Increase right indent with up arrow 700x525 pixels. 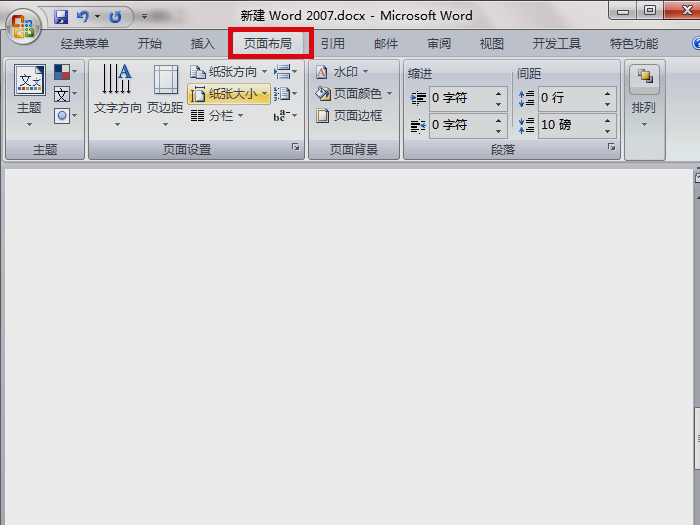(x=499, y=121)
